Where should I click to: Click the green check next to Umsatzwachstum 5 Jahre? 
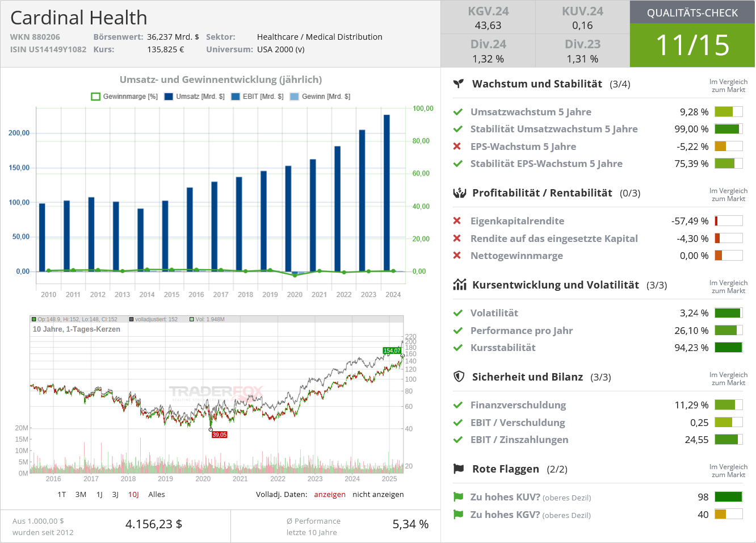457,112
